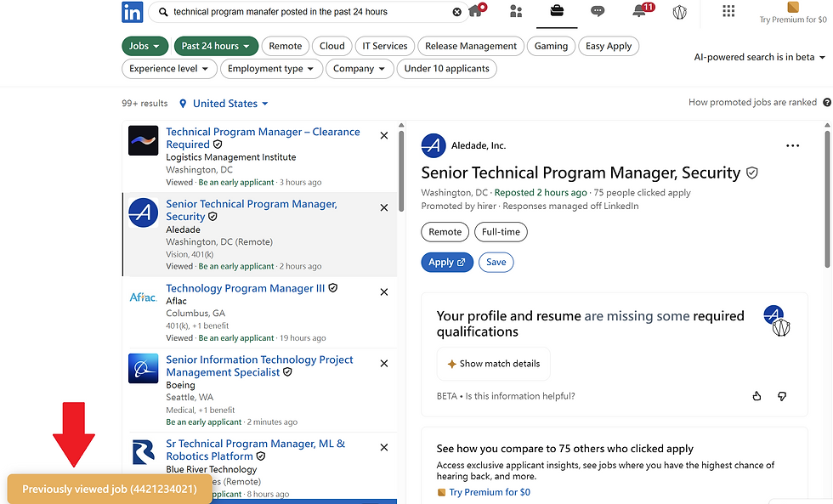Open the Blue River Technology logo
The width and height of the screenshot is (833, 504).
coord(144,452)
